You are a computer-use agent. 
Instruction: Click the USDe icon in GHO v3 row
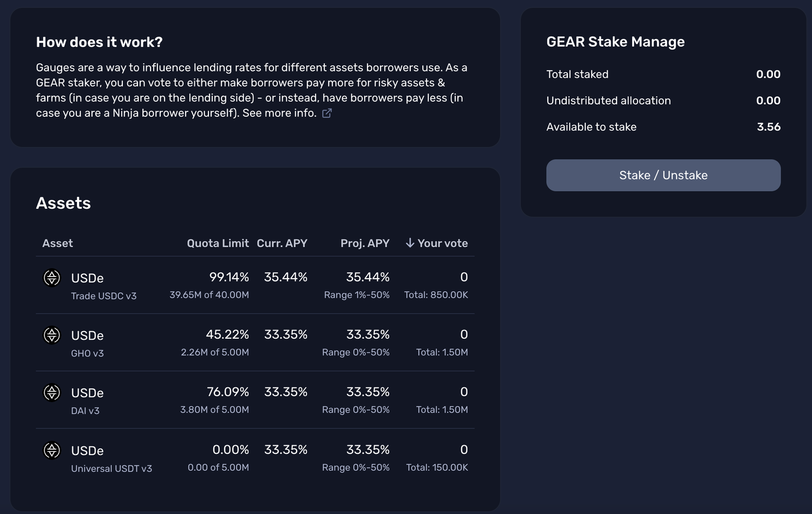pyautogui.click(x=52, y=335)
